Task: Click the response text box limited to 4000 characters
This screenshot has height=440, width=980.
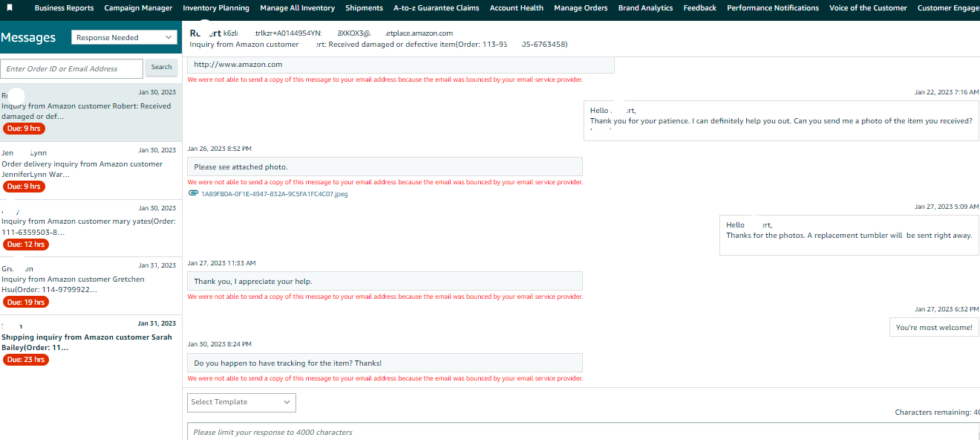Action: click(x=583, y=432)
